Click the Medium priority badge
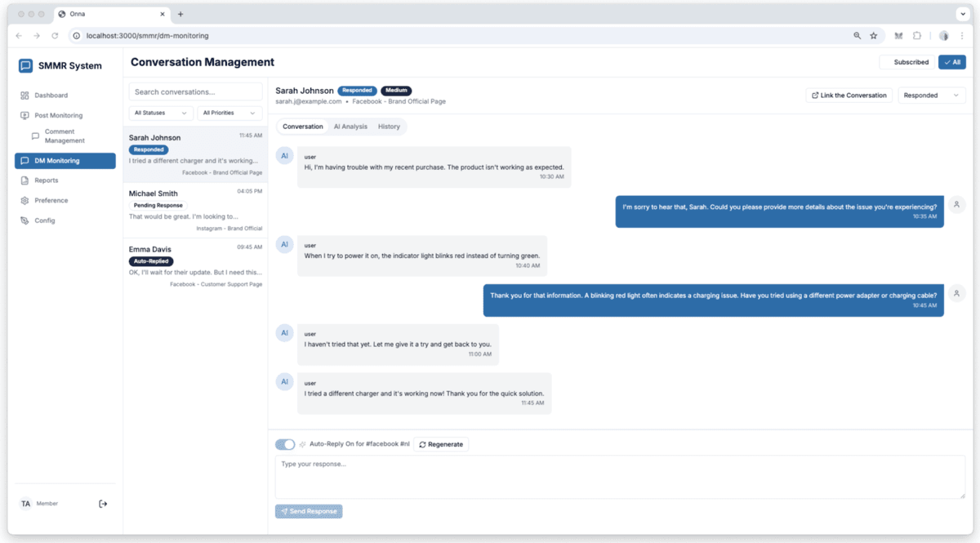Viewport: 980px width, 543px height. click(396, 91)
